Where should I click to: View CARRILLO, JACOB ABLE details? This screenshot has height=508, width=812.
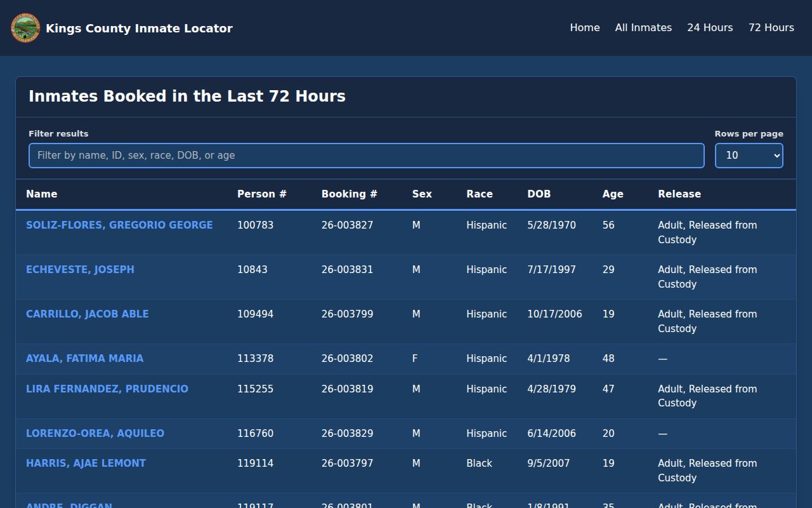(88, 314)
